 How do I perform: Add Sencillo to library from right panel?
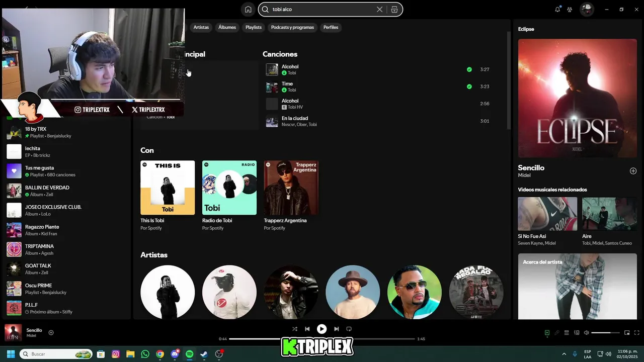[x=633, y=171]
